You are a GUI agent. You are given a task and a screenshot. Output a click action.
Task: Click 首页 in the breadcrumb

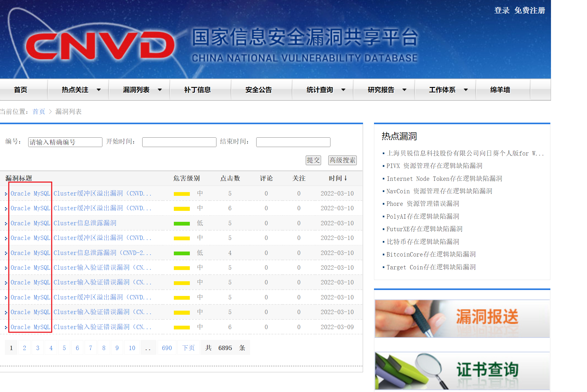(x=39, y=112)
